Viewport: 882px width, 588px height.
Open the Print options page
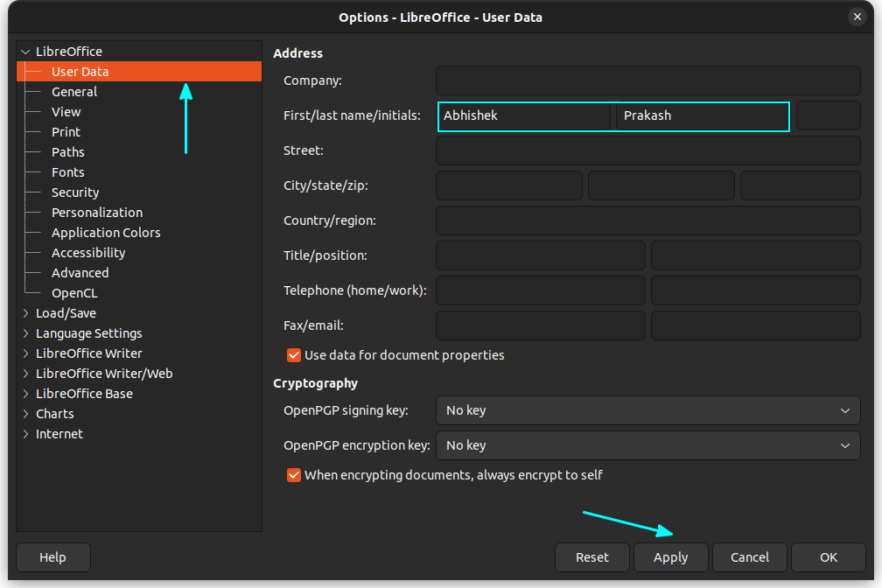[x=66, y=132]
